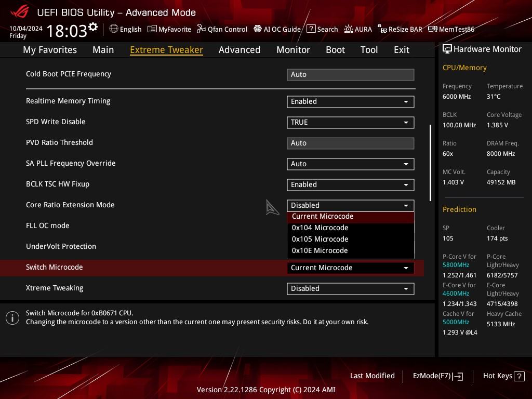Click the EzMode exit arrow icon

[458, 376]
